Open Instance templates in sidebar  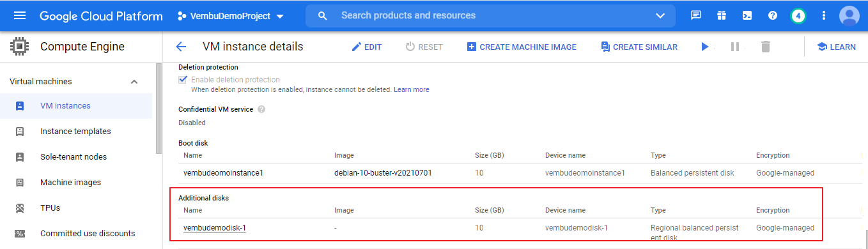[x=76, y=132]
